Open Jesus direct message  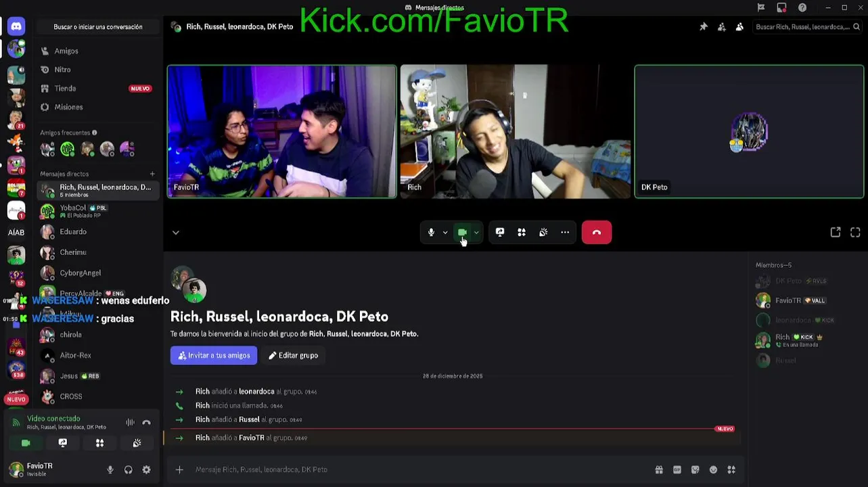click(97, 376)
